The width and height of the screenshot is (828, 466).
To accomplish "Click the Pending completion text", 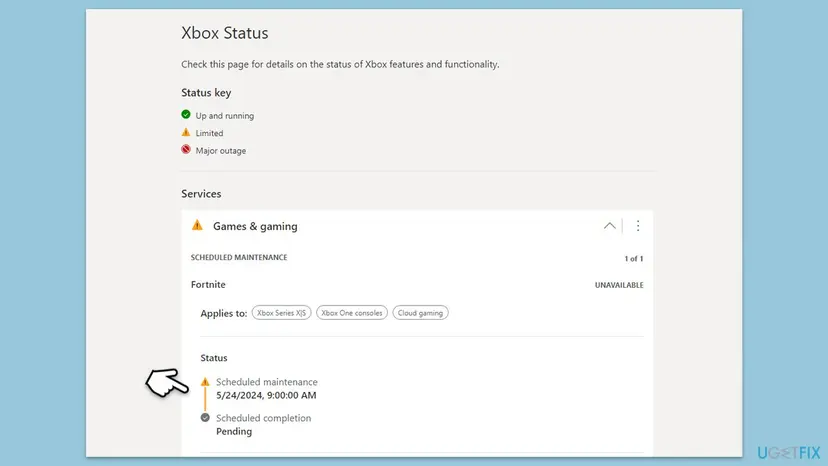I will pyautogui.click(x=234, y=431).
